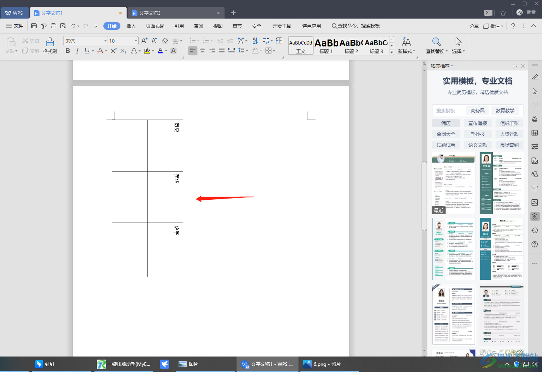
Task: Click the Text Effects outlined A icon
Action: (134, 51)
